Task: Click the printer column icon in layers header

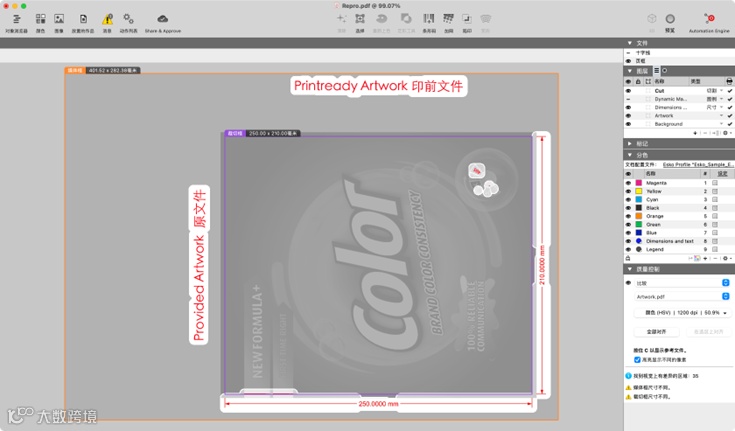Action: 729,81
